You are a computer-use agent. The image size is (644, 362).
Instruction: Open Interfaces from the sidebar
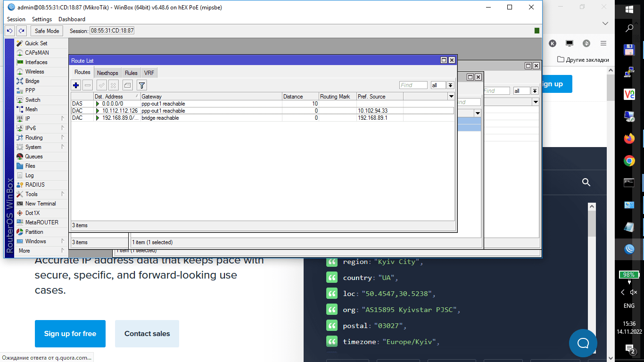click(36, 62)
